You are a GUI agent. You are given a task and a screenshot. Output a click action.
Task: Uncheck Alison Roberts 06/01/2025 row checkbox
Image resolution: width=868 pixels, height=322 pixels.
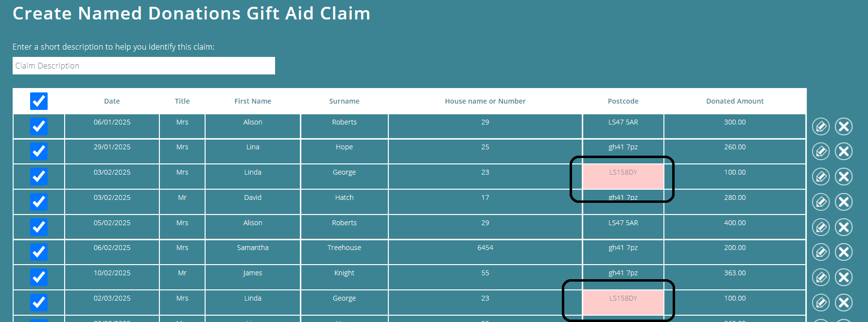(39, 126)
